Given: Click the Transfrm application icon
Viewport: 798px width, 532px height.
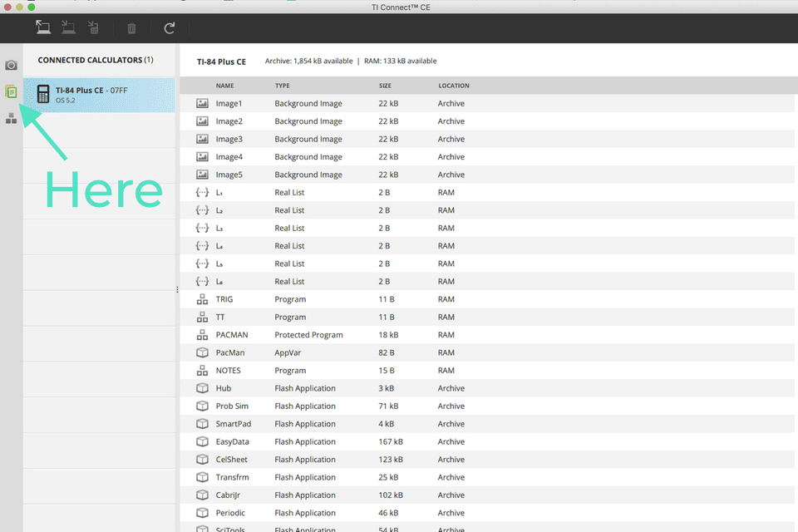Looking at the screenshot, I should [202, 477].
